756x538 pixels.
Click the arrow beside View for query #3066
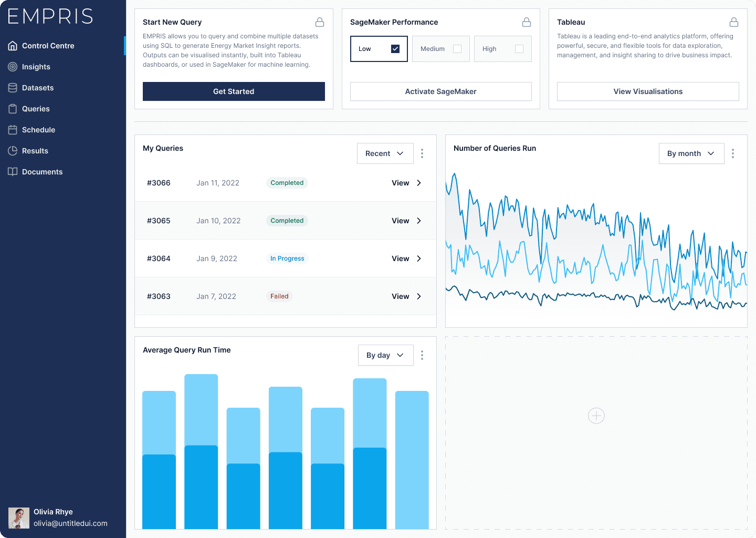pos(419,183)
